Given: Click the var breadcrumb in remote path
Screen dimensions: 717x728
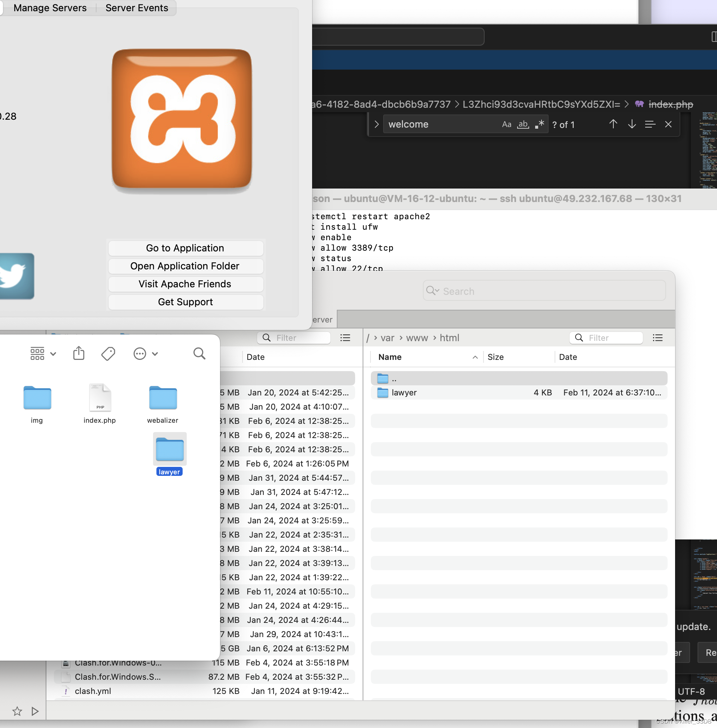Looking at the screenshot, I should click(387, 338).
